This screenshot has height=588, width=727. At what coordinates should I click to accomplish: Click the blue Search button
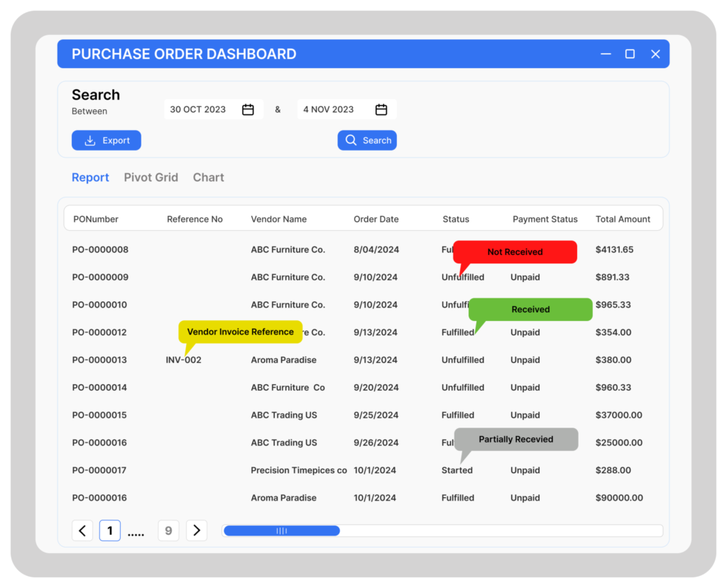tap(367, 140)
